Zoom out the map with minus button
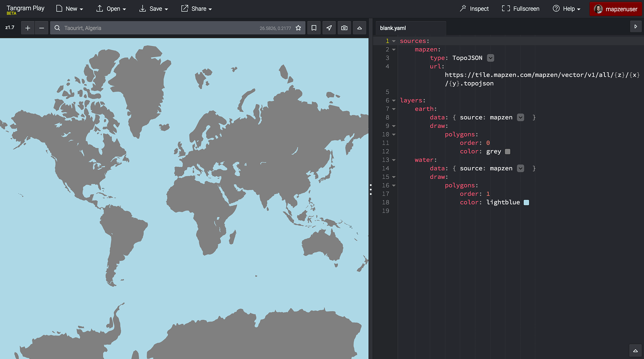This screenshot has width=644, height=359. pyautogui.click(x=42, y=28)
